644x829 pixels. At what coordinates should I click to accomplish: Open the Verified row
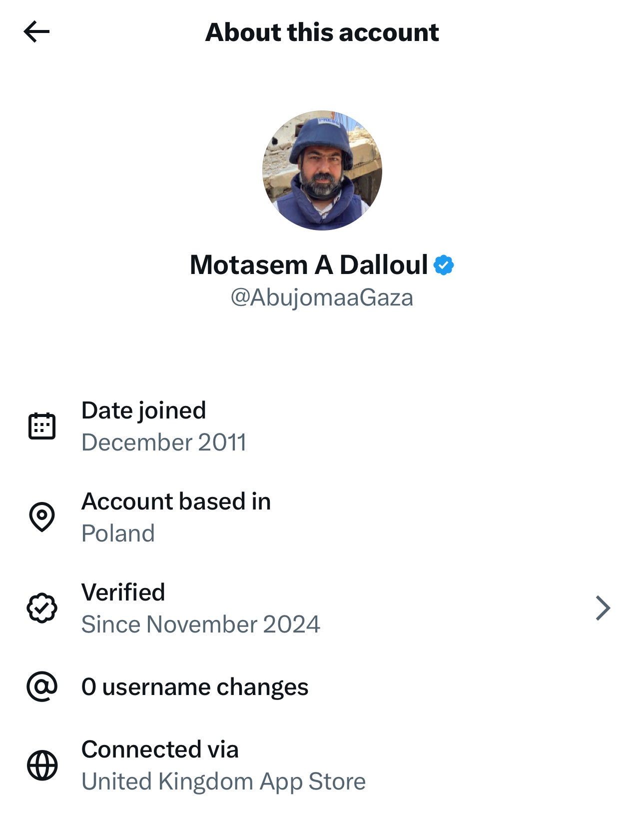(x=320, y=608)
